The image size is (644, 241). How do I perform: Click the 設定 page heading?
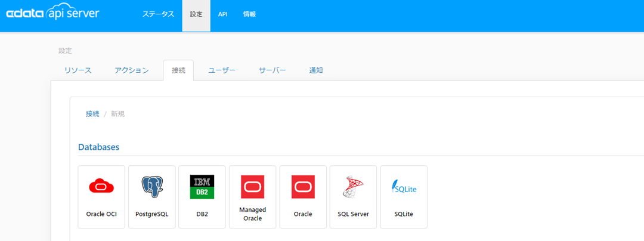[65, 51]
